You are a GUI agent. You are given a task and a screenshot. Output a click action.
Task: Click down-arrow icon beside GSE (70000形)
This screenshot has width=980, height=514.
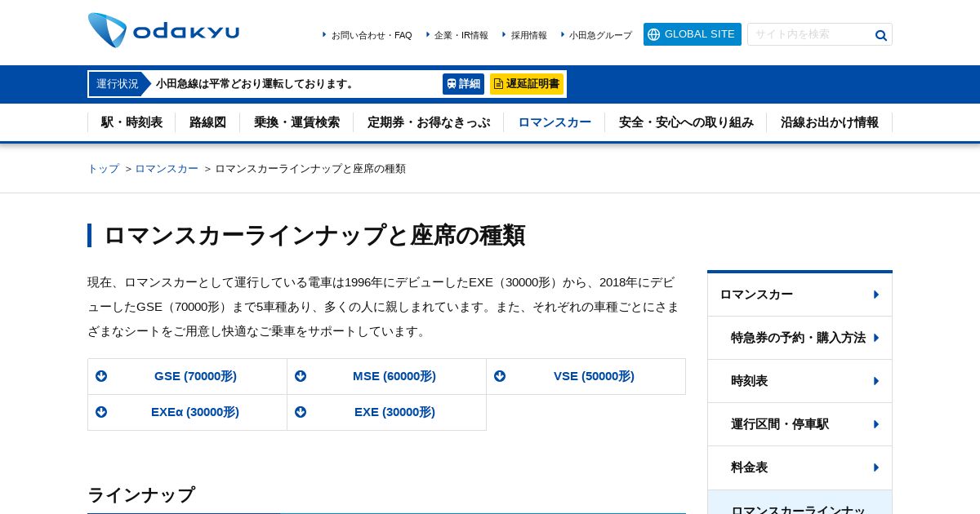101,376
